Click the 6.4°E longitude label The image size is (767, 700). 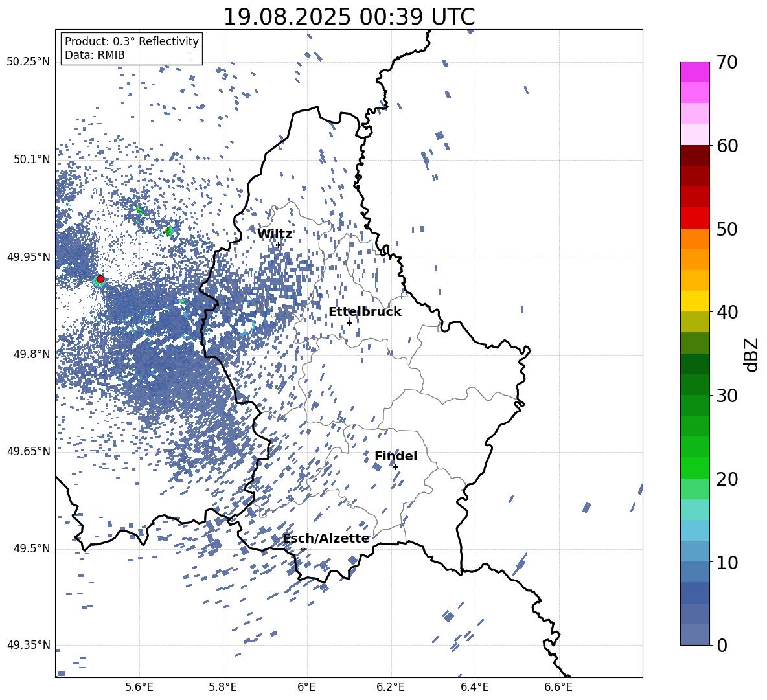474,687
